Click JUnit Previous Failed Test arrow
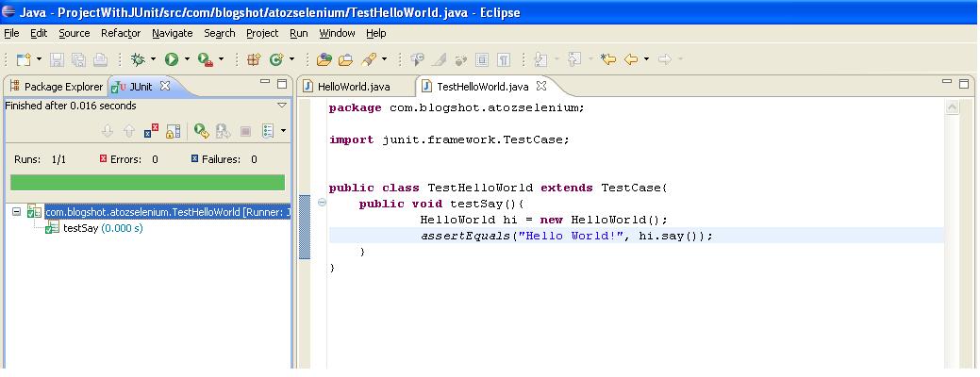The width and height of the screenshot is (980, 377). [129, 131]
